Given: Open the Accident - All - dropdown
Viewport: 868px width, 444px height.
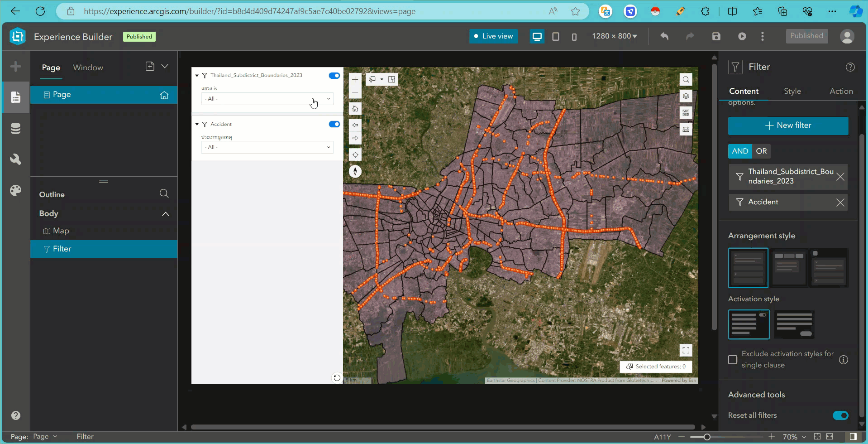Looking at the screenshot, I should [x=267, y=147].
